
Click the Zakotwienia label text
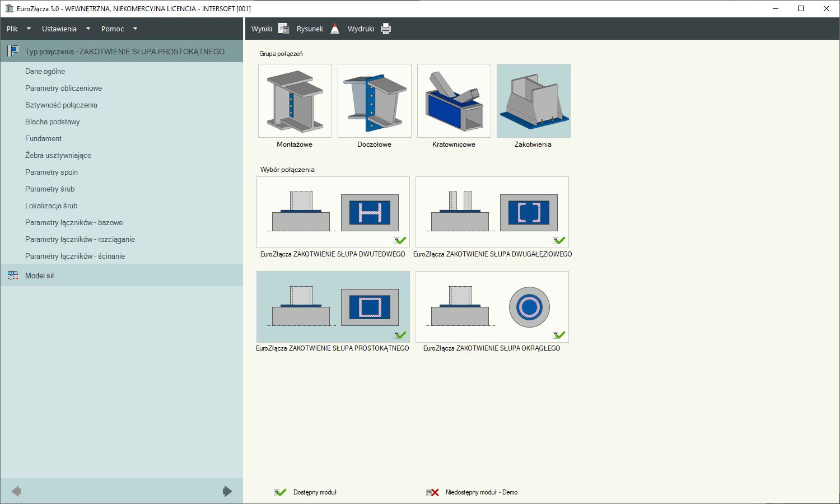point(533,144)
